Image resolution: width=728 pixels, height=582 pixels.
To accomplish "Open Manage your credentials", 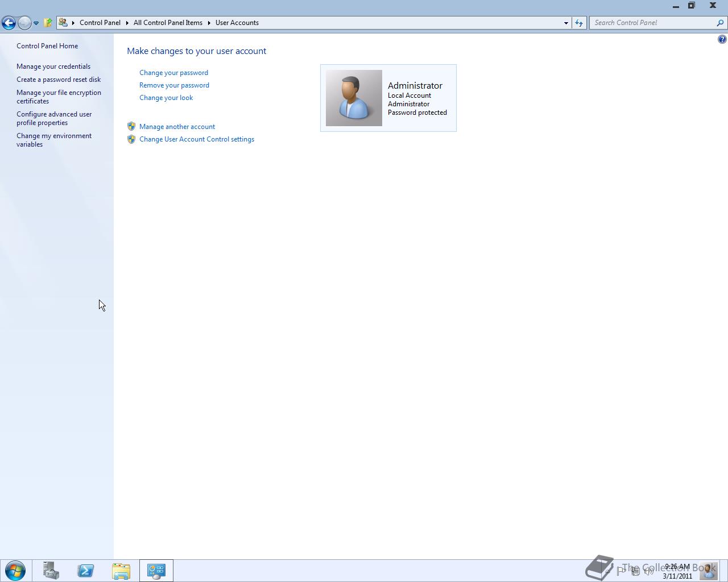I will coord(53,66).
